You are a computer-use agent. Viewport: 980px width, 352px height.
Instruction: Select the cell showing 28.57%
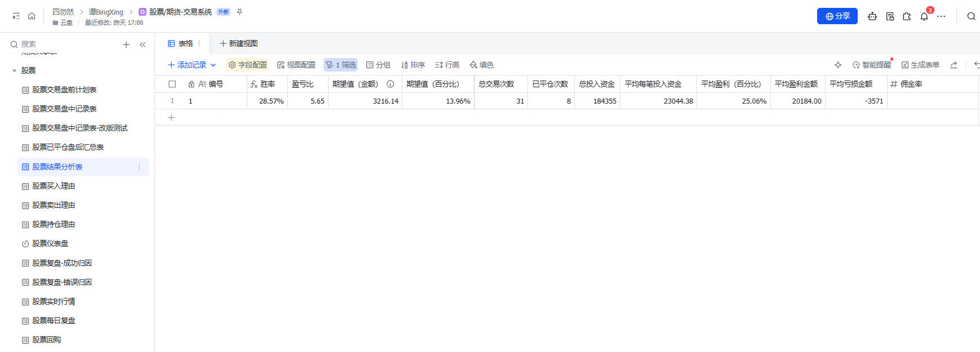[x=267, y=101]
